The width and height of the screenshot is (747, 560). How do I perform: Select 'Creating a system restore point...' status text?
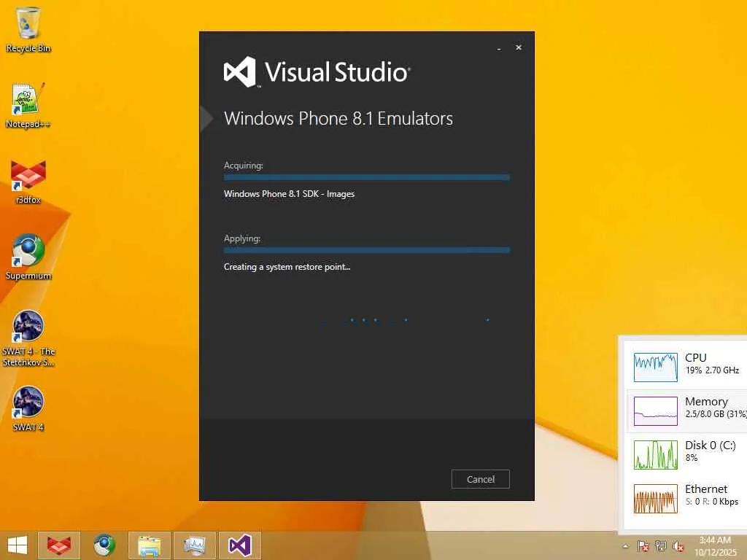pyautogui.click(x=287, y=267)
